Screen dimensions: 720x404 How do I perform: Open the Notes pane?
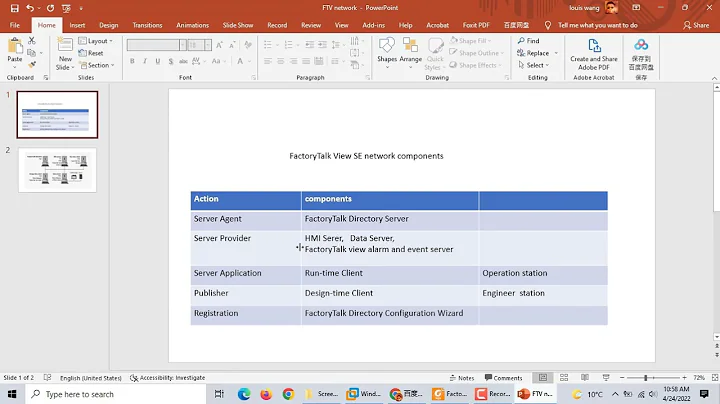coord(461,378)
